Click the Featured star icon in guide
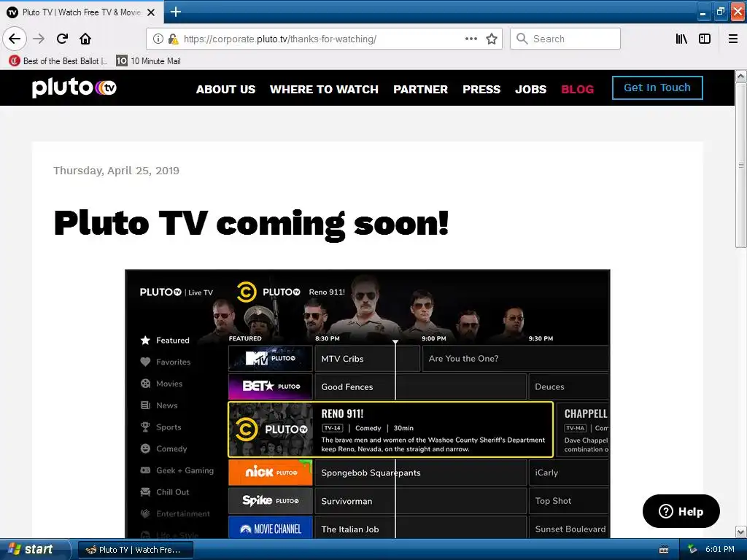 coord(145,340)
